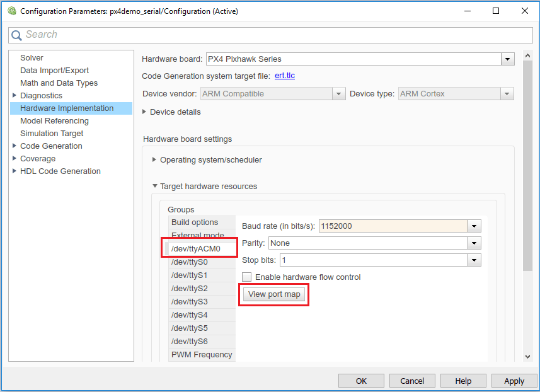Select the /dev/ttyS4 group
The image size is (540, 392).
(x=202, y=315)
